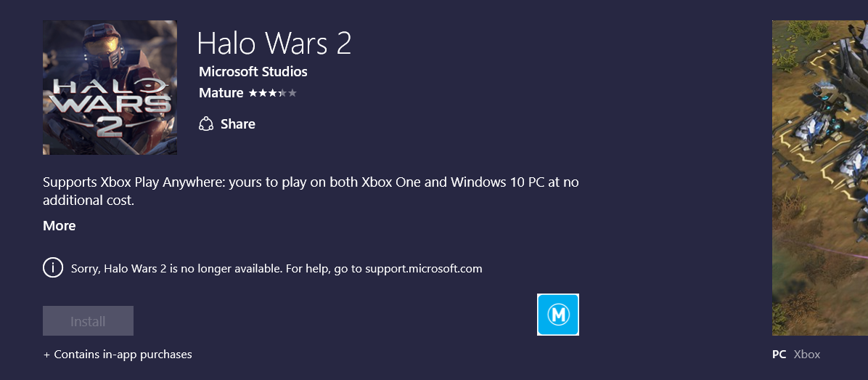
Task: Expand the description with More
Action: (60, 225)
